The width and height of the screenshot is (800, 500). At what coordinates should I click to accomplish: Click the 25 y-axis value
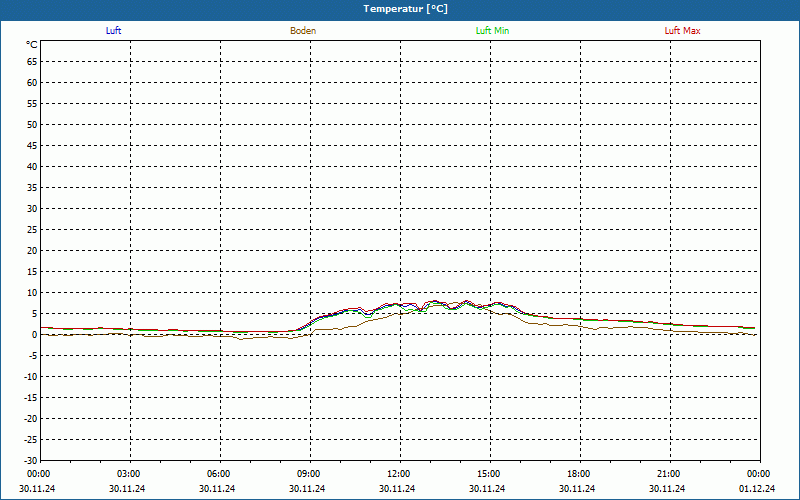click(x=32, y=230)
